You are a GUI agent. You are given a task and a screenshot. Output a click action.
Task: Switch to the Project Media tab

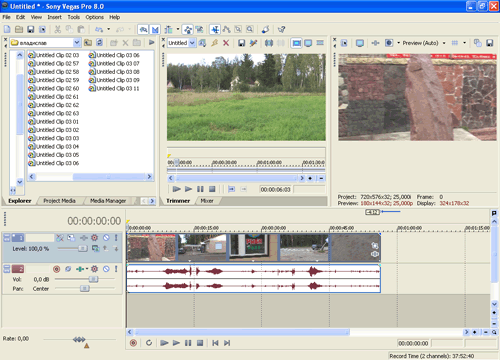coord(59,201)
